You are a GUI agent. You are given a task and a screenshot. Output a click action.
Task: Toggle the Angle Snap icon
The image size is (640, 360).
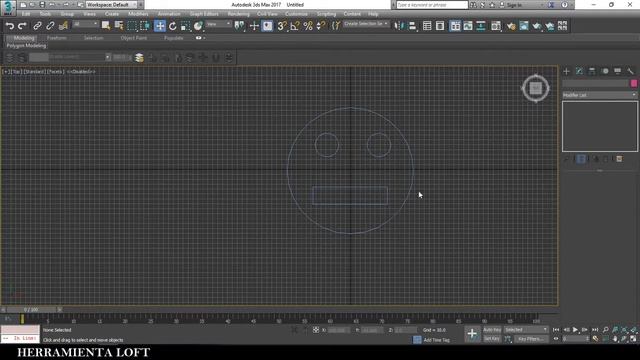(x=295, y=26)
